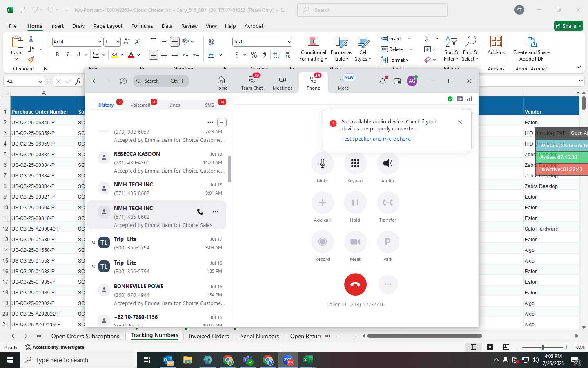Viewport: 588px width, 368px height.
Task: Park the current call
Action: coord(388,242)
